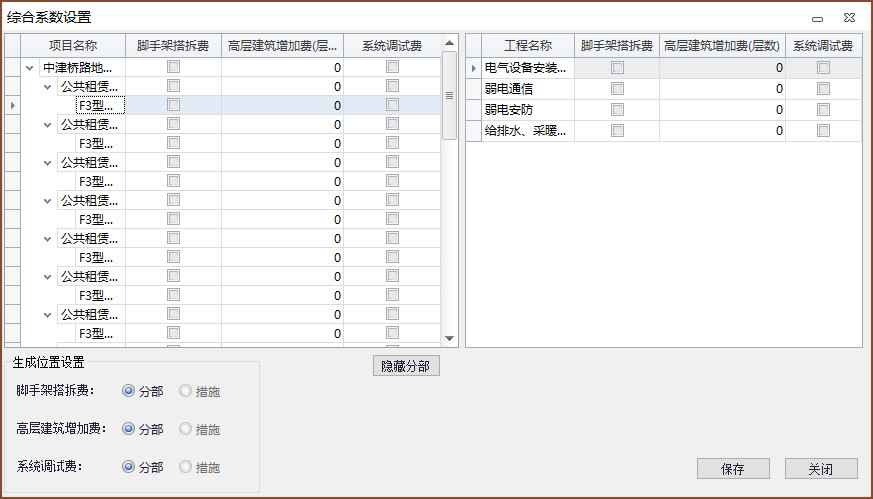The image size is (873, 499).
Task: Collapse the first 公共租赁 tree node
Action: coord(48,87)
